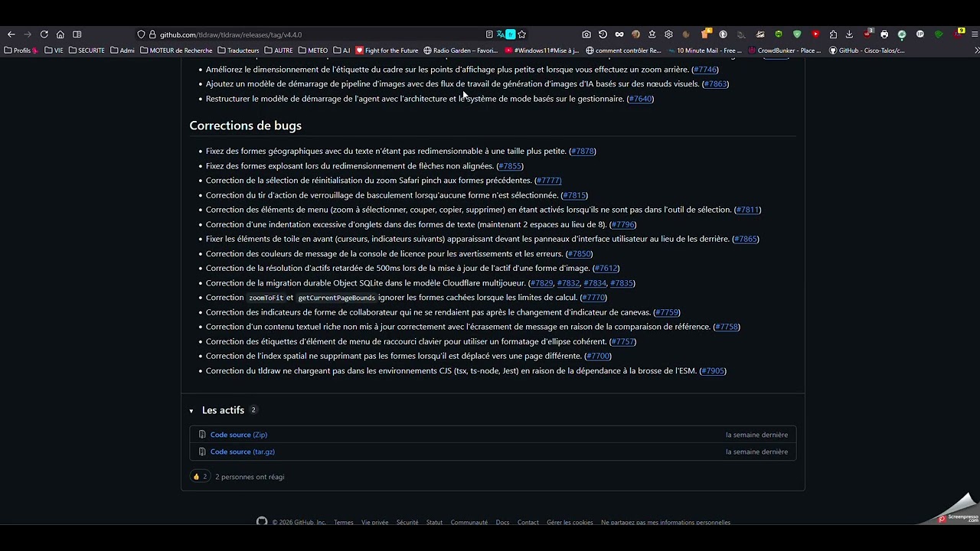This screenshot has width=980, height=551.
Task: Open pull request #7612 link
Action: pyautogui.click(x=606, y=269)
